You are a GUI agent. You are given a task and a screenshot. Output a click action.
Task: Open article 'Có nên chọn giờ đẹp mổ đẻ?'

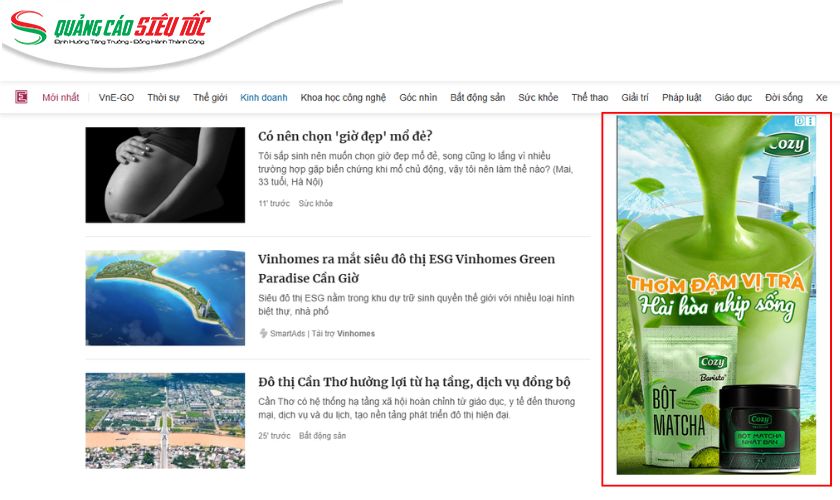345,136
